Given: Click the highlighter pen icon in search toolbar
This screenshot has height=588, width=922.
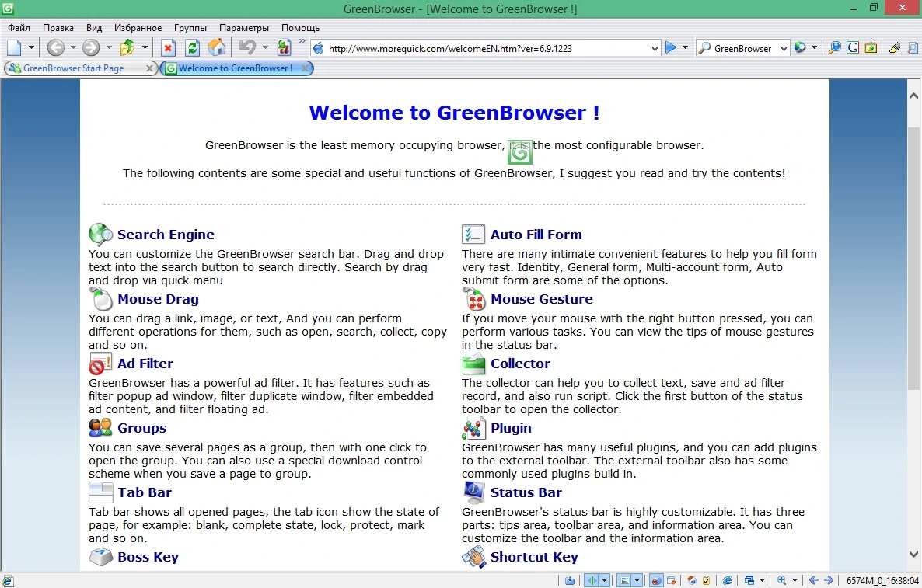Looking at the screenshot, I should (x=894, y=48).
